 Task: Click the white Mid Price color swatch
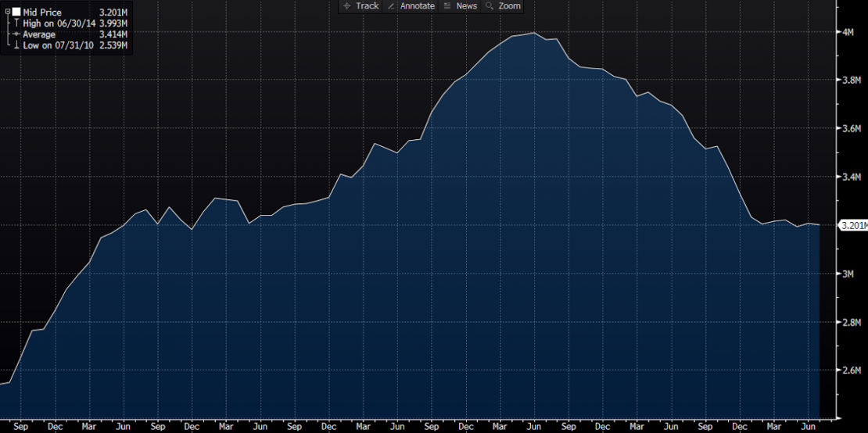coord(16,13)
